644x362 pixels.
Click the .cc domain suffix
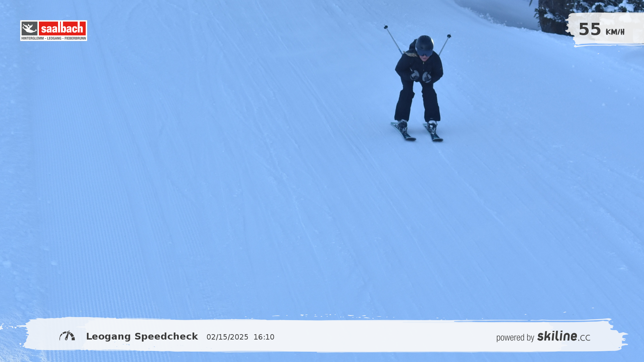click(x=584, y=338)
